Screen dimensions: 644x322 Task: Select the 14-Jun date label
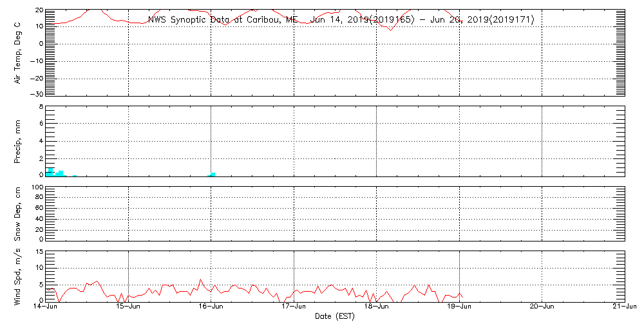46,307
